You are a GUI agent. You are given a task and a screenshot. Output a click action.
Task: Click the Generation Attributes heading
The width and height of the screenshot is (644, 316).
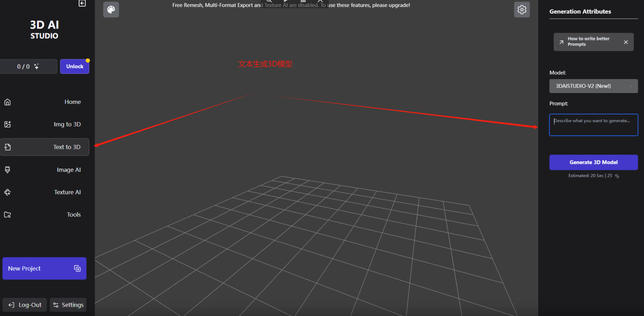tap(580, 12)
